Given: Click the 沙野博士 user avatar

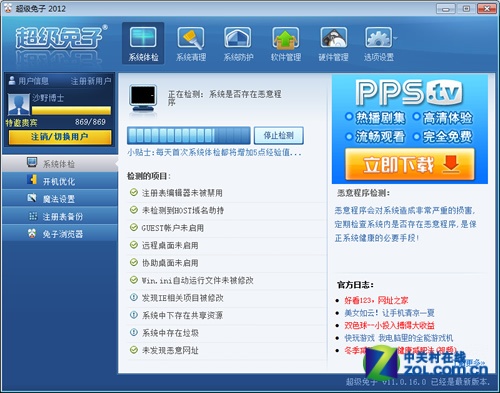Looking at the screenshot, I should (19, 104).
